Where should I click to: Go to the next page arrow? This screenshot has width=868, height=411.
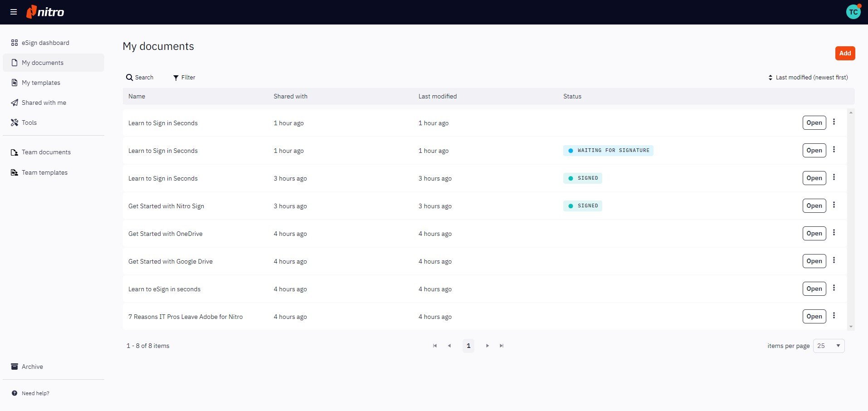tap(488, 346)
